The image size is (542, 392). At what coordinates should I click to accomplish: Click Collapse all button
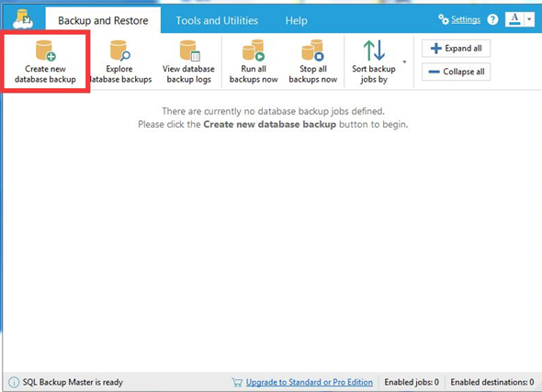[x=456, y=72]
